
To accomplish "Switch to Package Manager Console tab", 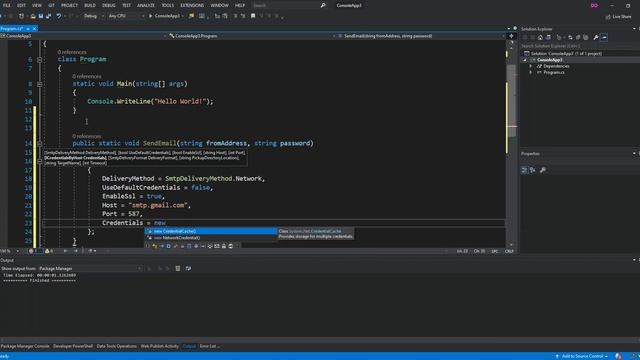I will pos(25,346).
